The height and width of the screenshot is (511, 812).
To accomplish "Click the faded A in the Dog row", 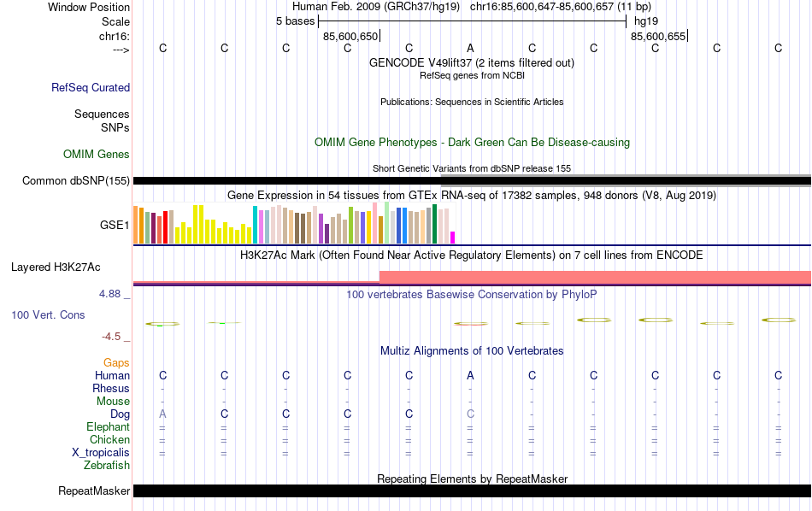I will click(162, 414).
